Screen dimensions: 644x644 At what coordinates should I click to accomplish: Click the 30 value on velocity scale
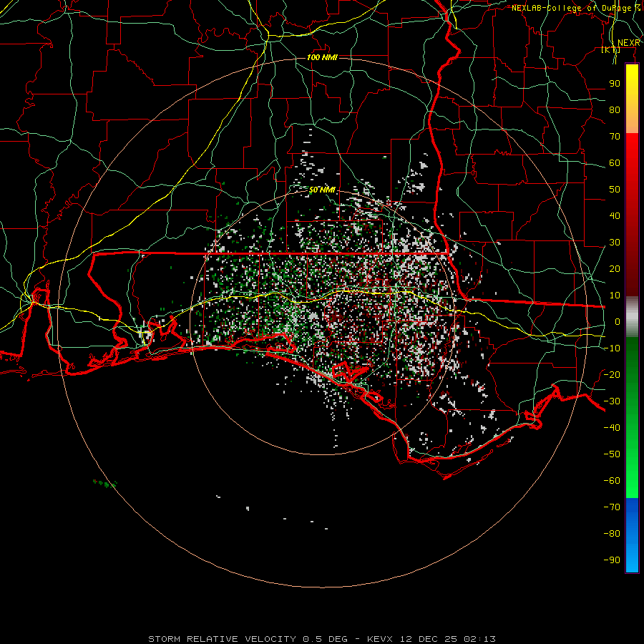(615, 243)
